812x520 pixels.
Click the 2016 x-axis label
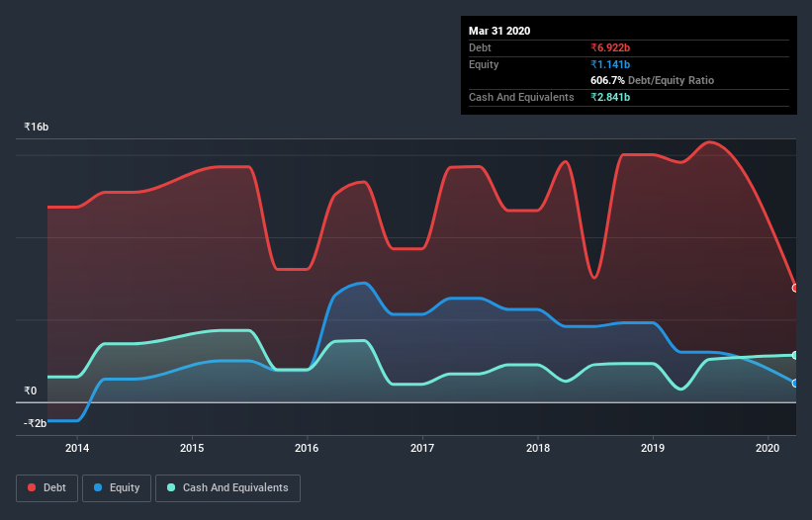tap(307, 448)
